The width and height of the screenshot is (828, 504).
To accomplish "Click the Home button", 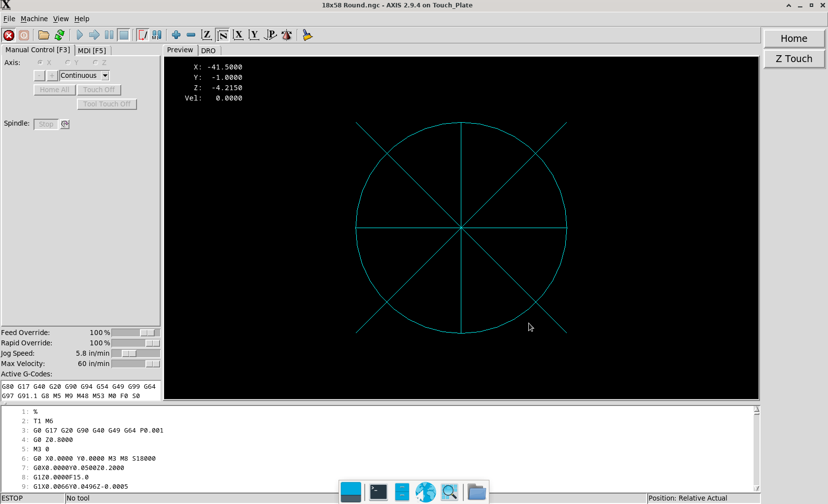I will point(793,38).
